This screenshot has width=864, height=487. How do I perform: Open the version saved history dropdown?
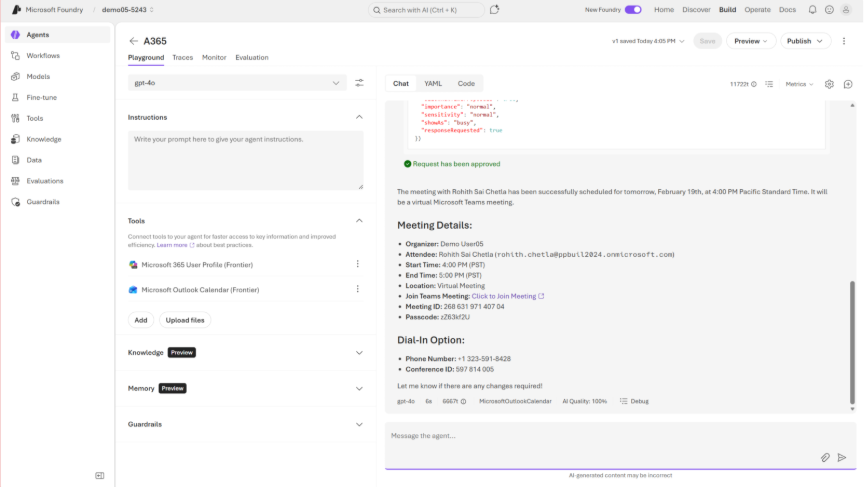pyautogui.click(x=648, y=41)
